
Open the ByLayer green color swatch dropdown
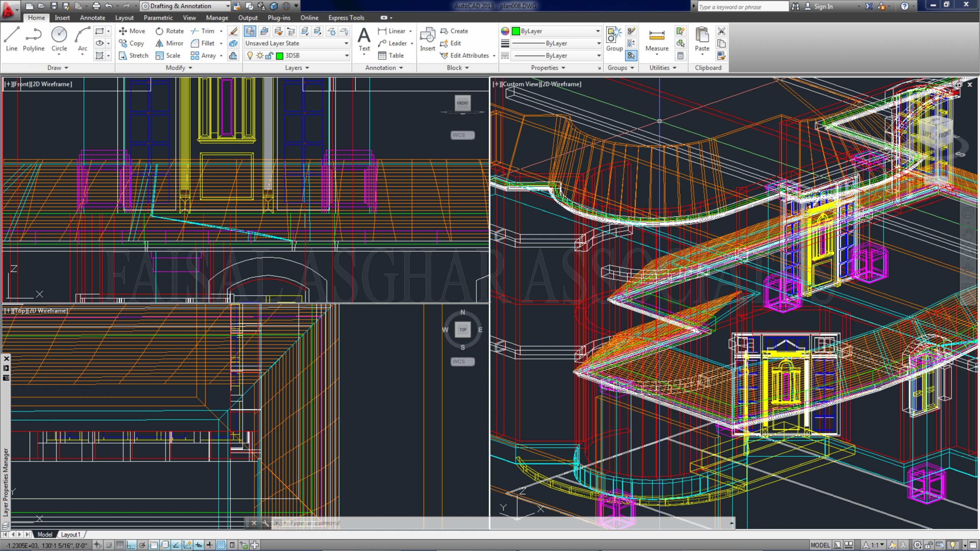coord(556,31)
